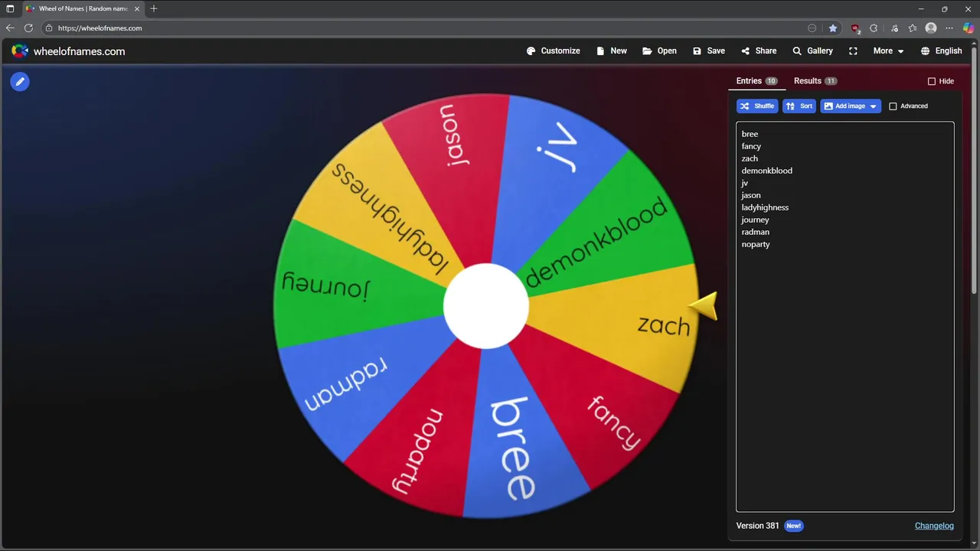Click the tab actions menu icon
The height and width of the screenshot is (551, 980).
tap(10, 8)
